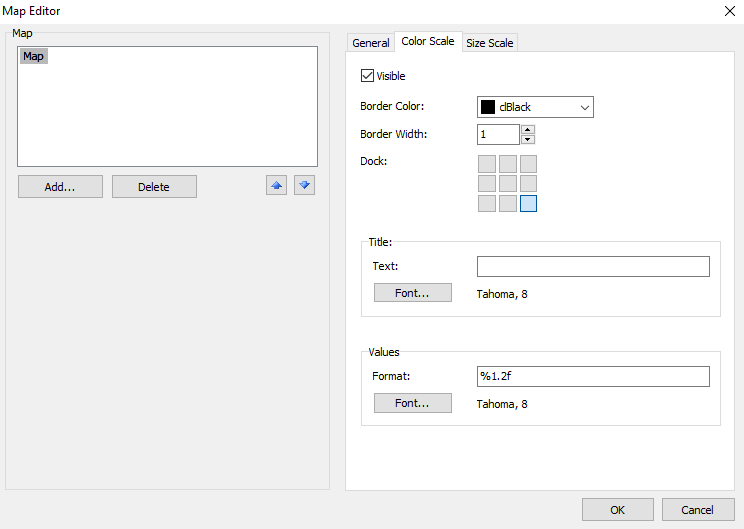Open Font dialog for the Title

coord(412,293)
